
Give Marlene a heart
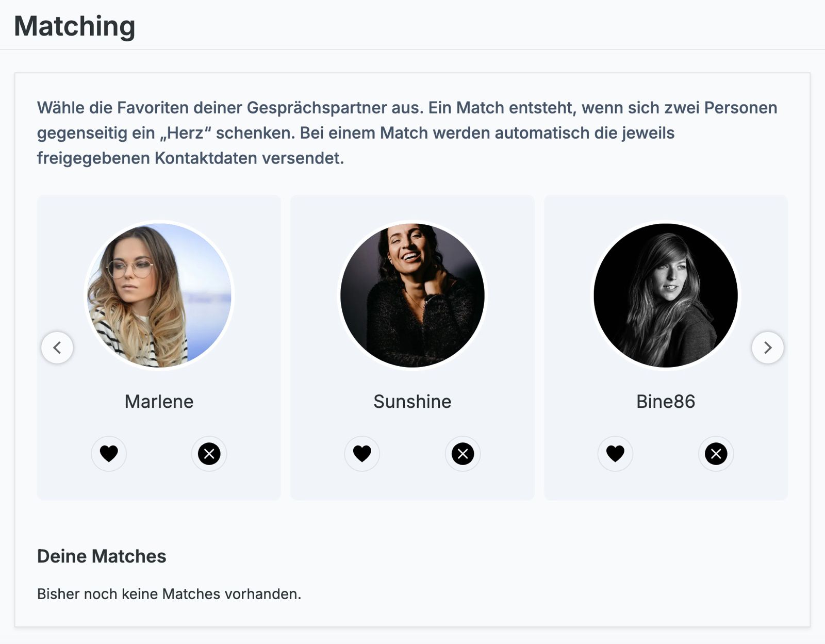click(x=109, y=454)
